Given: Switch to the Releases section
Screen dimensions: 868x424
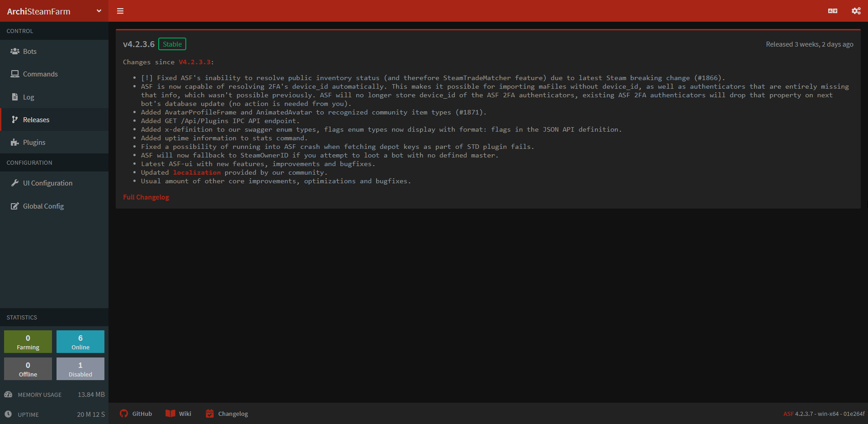Looking at the screenshot, I should [x=36, y=119].
